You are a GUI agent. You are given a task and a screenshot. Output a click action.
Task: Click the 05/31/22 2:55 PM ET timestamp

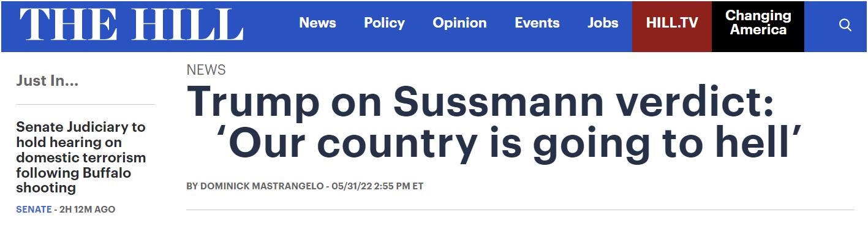[x=377, y=186]
